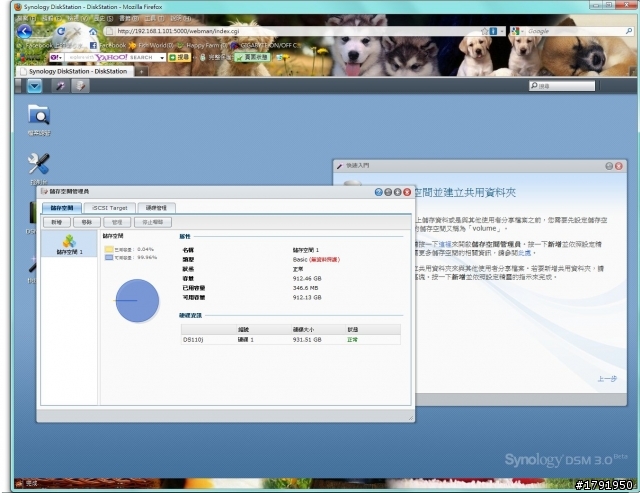
Task: Open the Fish World bookmark
Action: pos(151,45)
